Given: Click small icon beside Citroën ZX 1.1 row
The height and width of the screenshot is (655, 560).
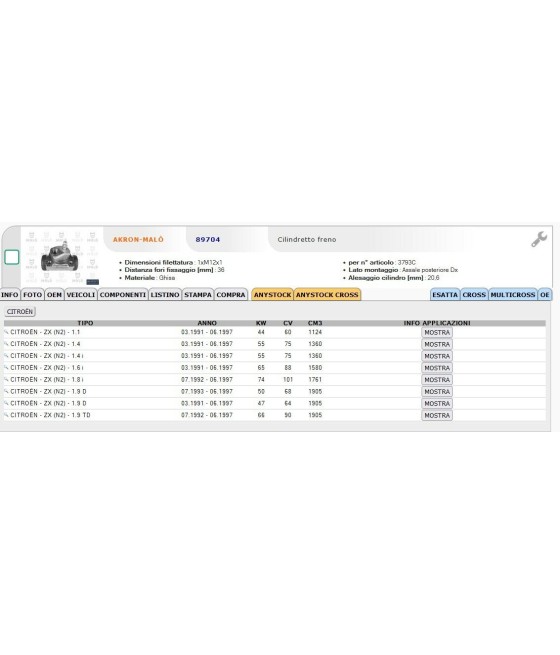Looking at the screenshot, I should (x=6, y=332).
